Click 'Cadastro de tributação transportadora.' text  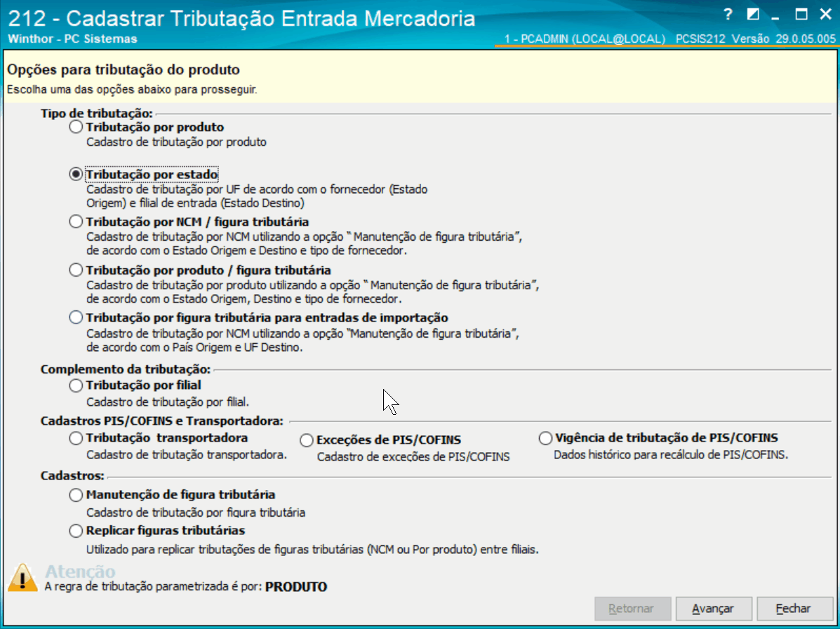(x=187, y=455)
